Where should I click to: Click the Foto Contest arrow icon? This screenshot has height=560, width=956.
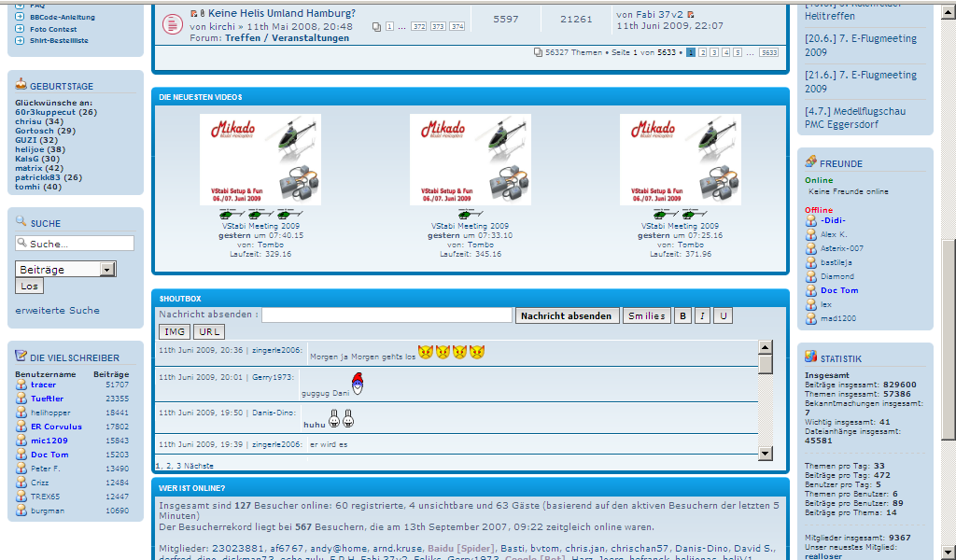click(20, 29)
